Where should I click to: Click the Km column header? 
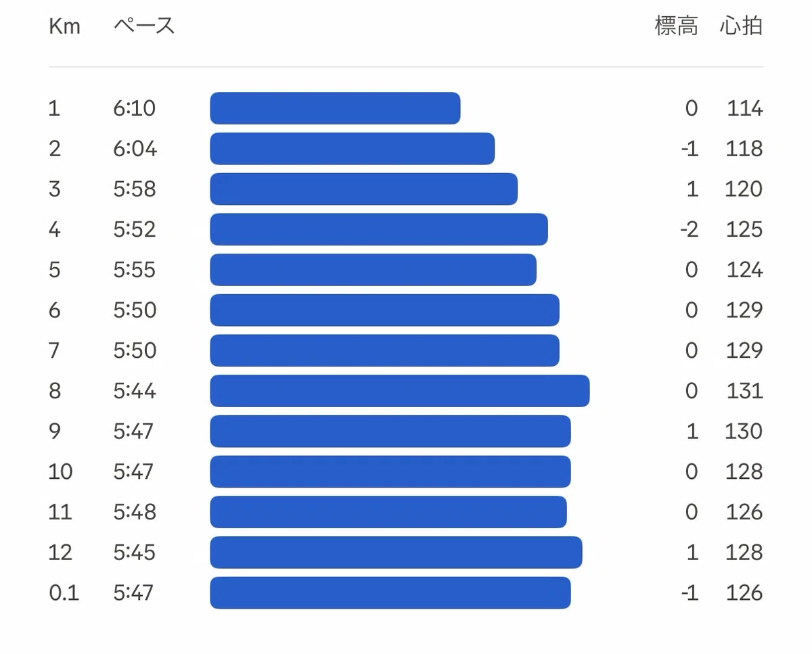(64, 26)
